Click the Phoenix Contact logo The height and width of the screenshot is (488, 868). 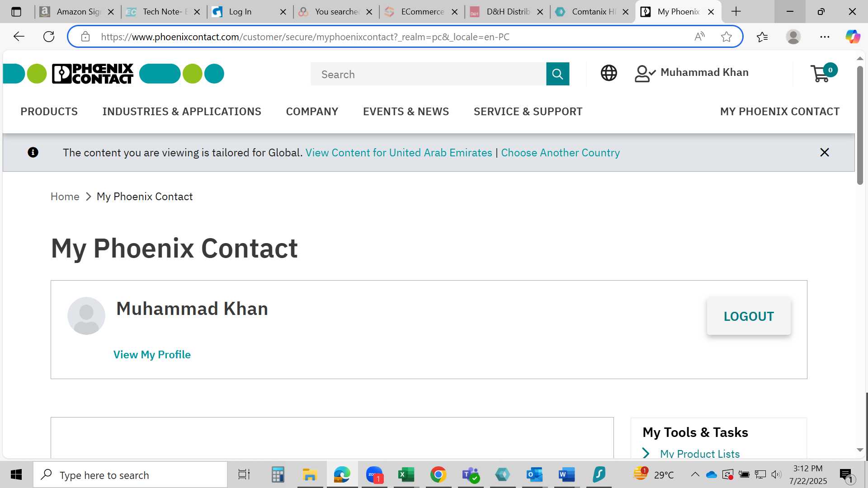(x=93, y=74)
